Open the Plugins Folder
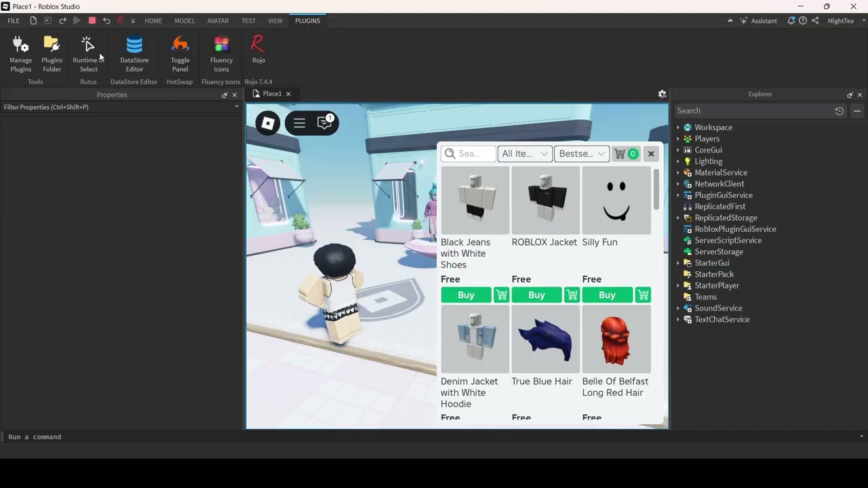 click(52, 54)
